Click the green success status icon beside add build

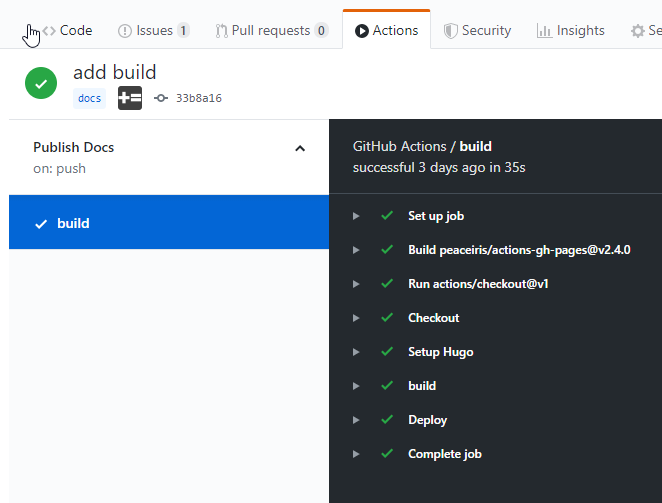[x=41, y=85]
